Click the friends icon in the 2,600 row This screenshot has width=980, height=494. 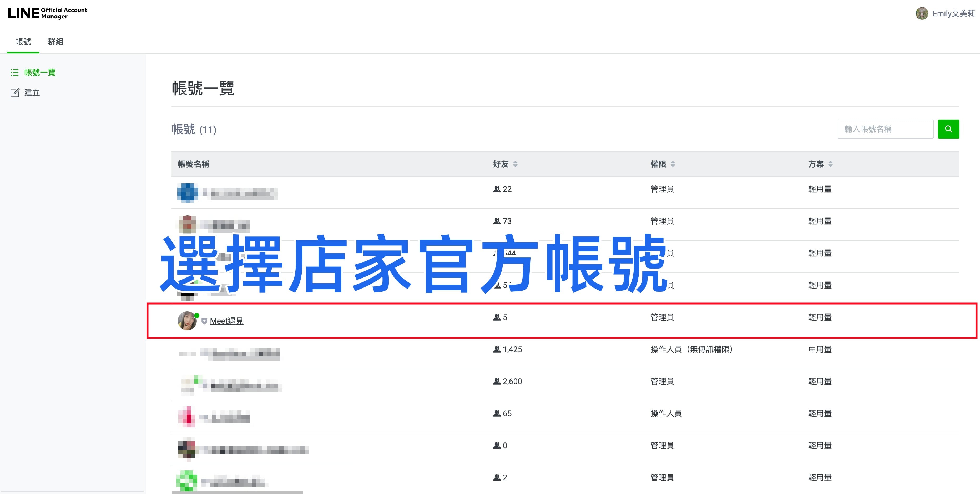(x=497, y=381)
